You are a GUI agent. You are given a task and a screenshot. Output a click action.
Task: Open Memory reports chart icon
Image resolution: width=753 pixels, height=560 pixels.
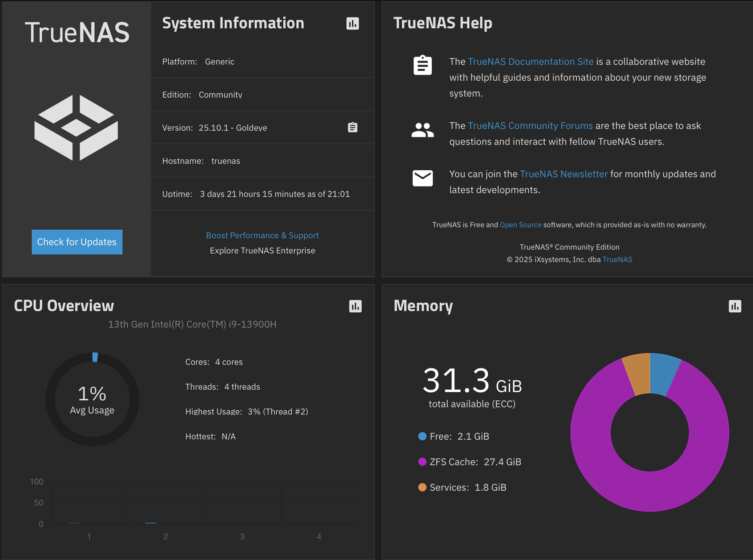(735, 306)
